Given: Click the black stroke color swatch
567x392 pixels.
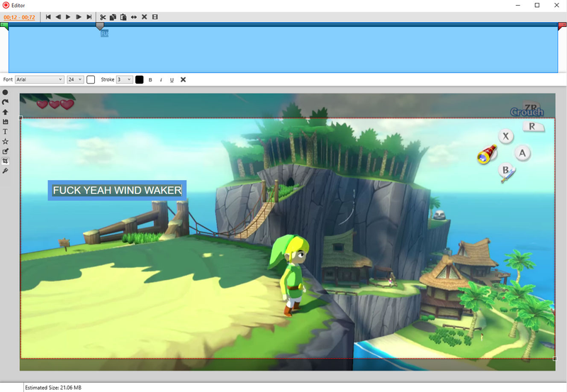Looking at the screenshot, I should point(139,79).
